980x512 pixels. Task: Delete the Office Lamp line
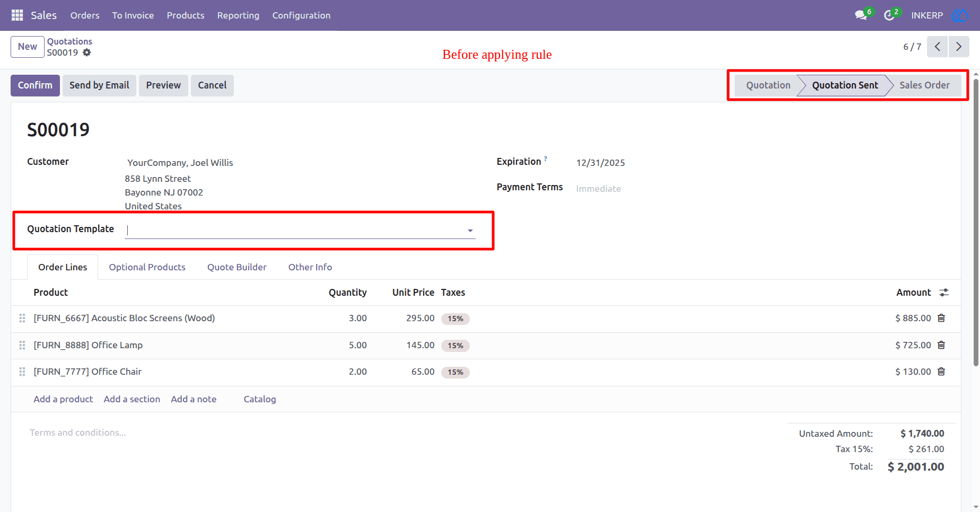(x=941, y=345)
